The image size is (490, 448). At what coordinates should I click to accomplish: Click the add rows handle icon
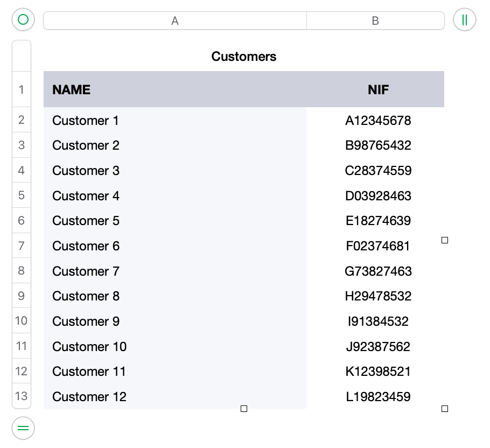23,429
